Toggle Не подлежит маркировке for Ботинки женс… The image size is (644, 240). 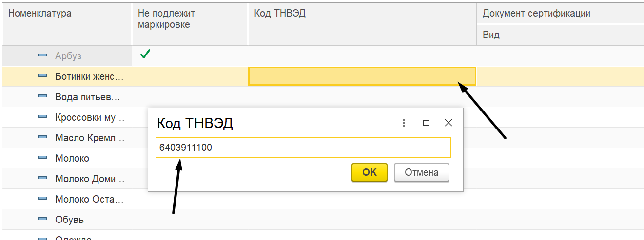(190, 76)
